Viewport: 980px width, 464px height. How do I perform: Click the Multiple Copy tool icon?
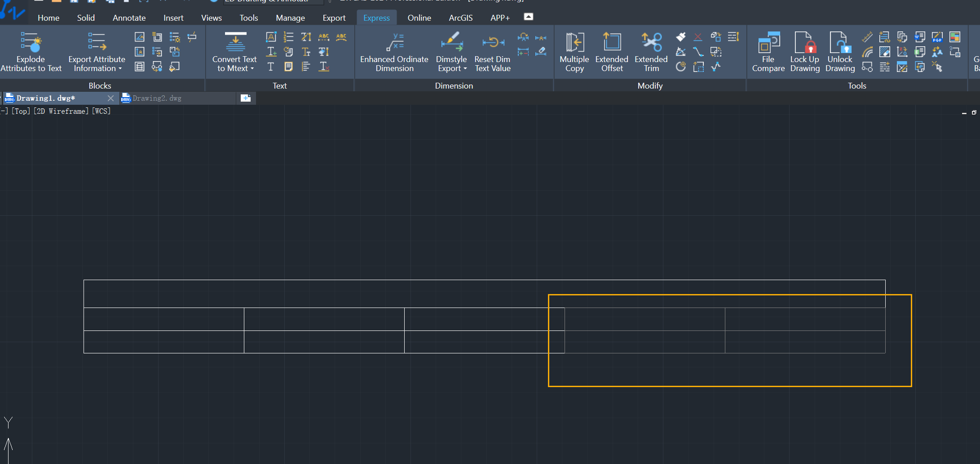[574, 42]
